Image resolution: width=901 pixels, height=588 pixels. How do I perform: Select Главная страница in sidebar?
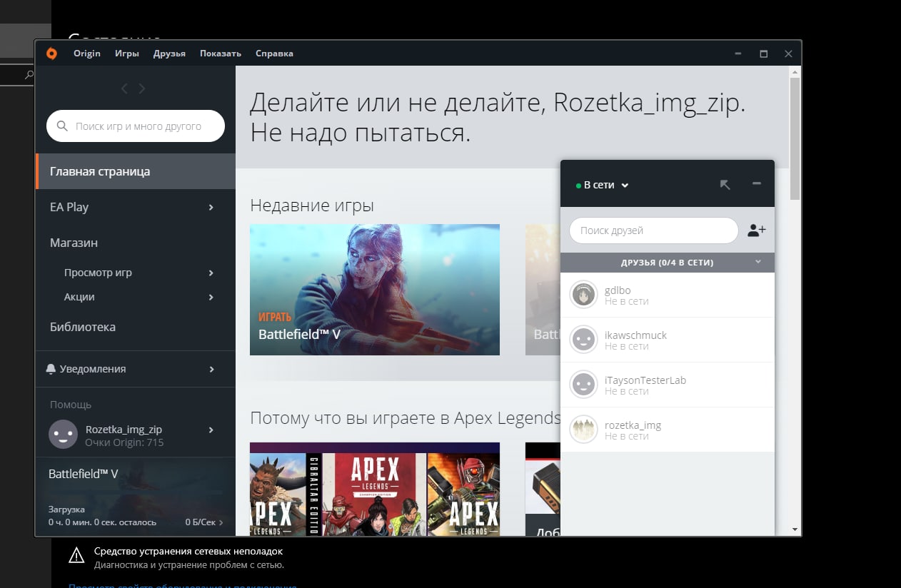[136, 171]
